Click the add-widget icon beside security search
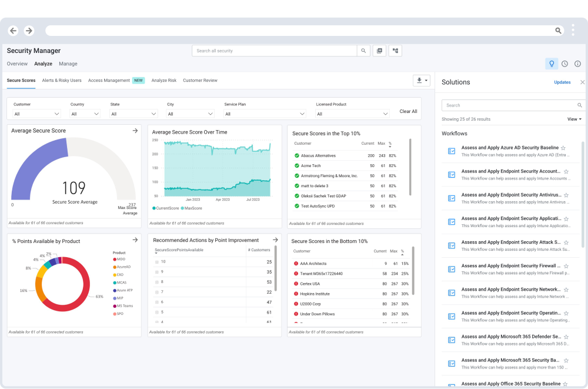This screenshot has height=389, width=588. pyautogui.click(x=379, y=51)
